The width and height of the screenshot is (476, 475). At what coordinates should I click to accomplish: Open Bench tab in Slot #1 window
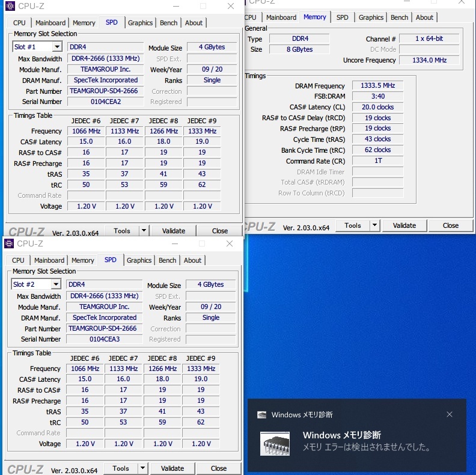coord(168,23)
